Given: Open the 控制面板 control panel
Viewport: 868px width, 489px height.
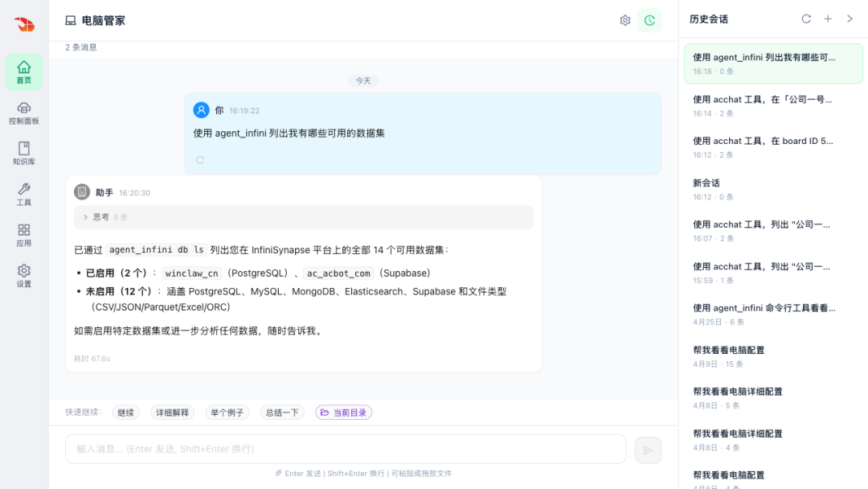Looking at the screenshot, I should coord(24,113).
